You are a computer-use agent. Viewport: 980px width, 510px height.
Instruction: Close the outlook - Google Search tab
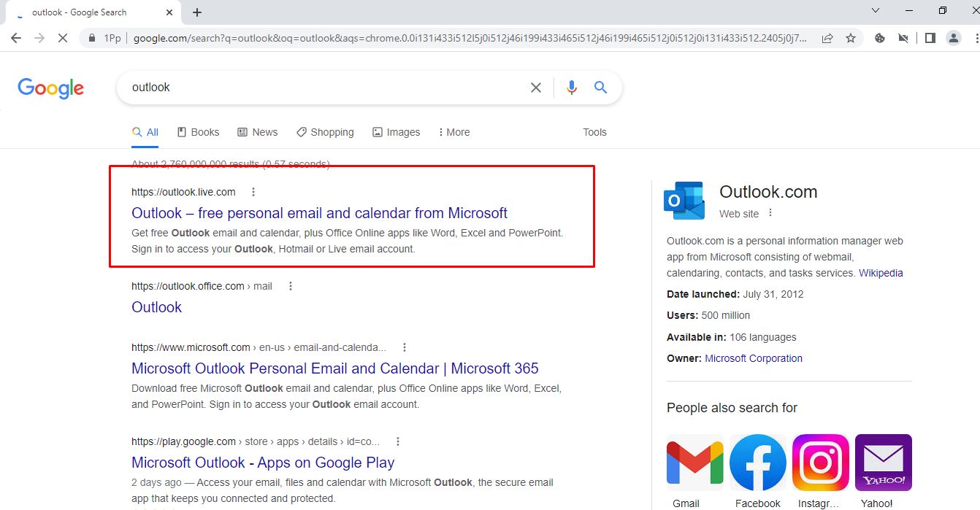click(169, 12)
